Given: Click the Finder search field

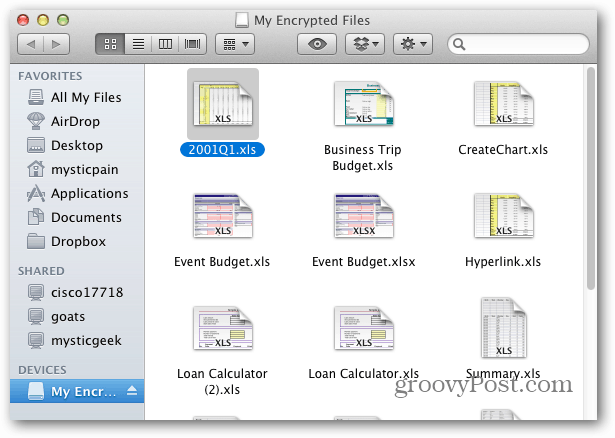Looking at the screenshot, I should (518, 44).
